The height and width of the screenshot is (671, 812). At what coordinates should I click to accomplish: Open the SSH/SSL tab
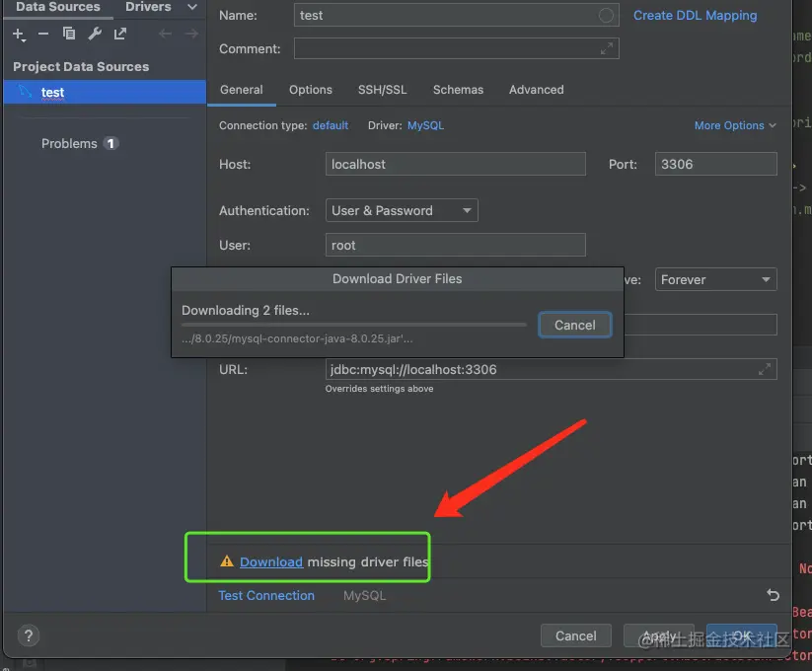point(382,90)
